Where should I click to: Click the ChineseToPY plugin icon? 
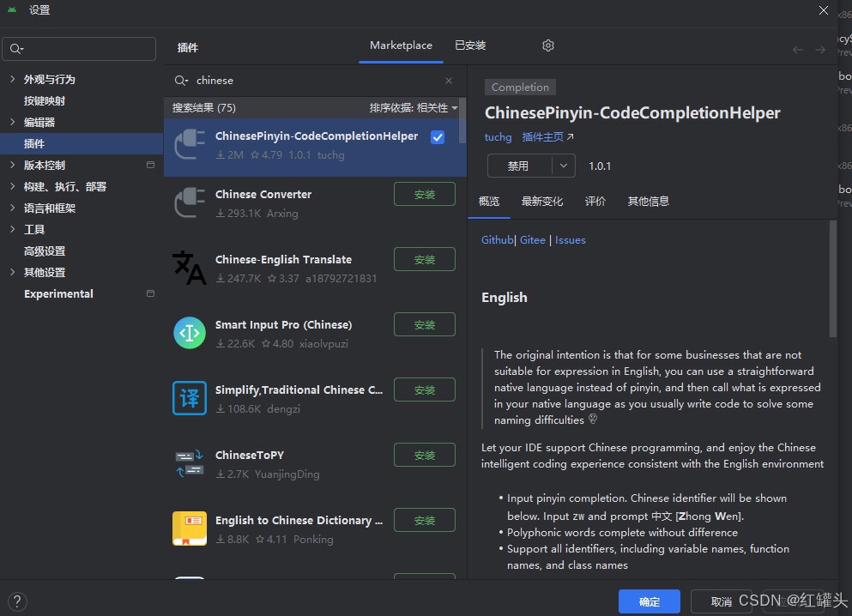click(189, 462)
